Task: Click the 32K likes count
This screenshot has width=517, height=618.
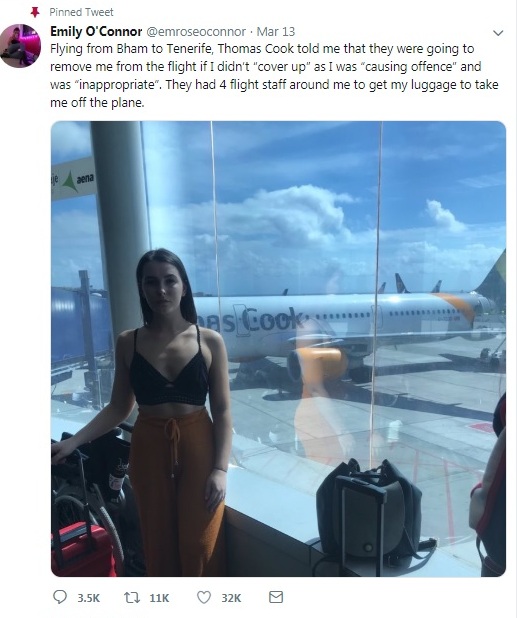Action: (231, 598)
